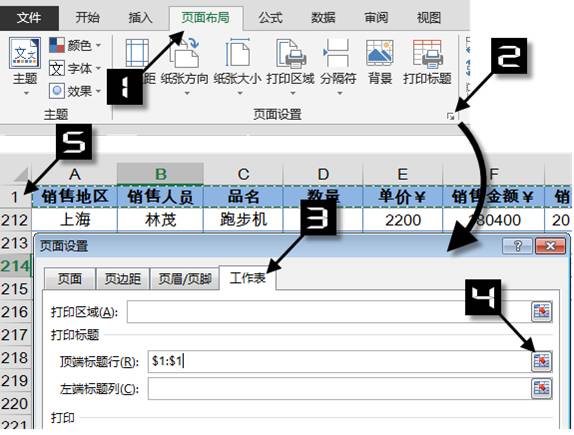The image size is (574, 435).
Task: Click the 打印标题 print titles icon
Action: pos(427,53)
